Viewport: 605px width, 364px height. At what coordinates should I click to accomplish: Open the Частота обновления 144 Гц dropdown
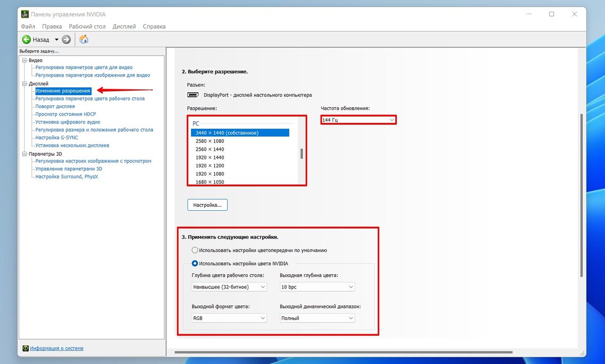pyautogui.click(x=358, y=119)
